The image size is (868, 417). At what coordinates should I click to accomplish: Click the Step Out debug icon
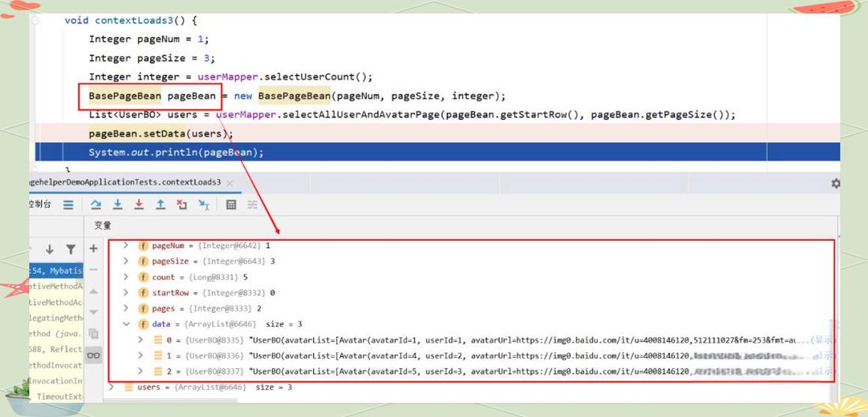(160, 205)
